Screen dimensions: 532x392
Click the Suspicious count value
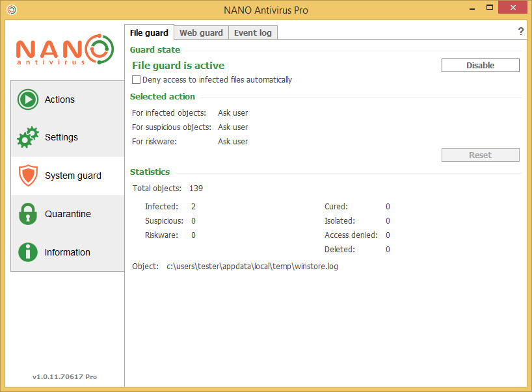(193, 221)
